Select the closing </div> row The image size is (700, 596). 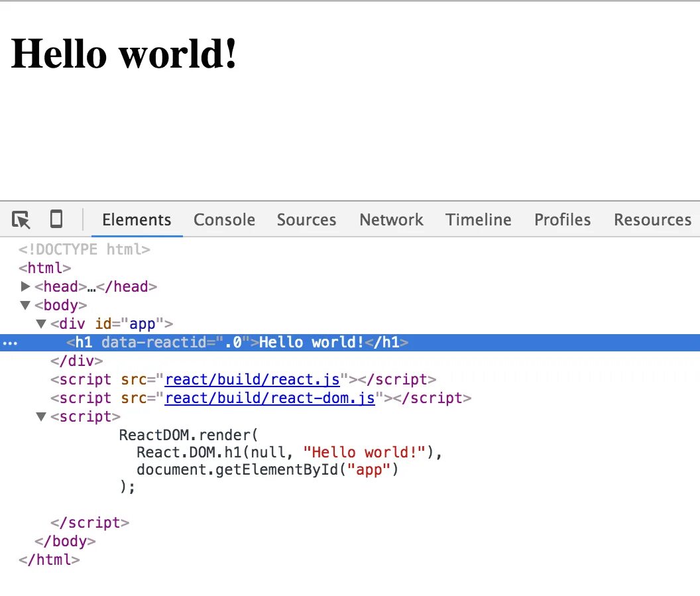point(76,361)
